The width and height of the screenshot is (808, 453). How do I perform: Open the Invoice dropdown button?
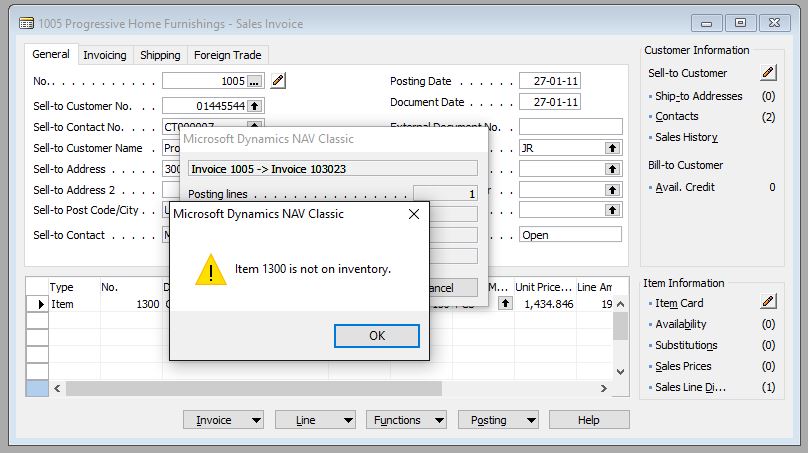[x=224, y=420]
